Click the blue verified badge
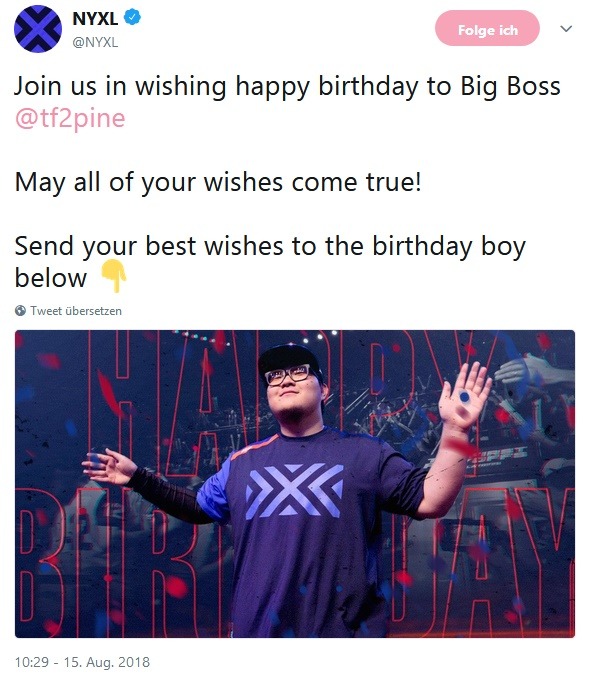 click(x=132, y=17)
